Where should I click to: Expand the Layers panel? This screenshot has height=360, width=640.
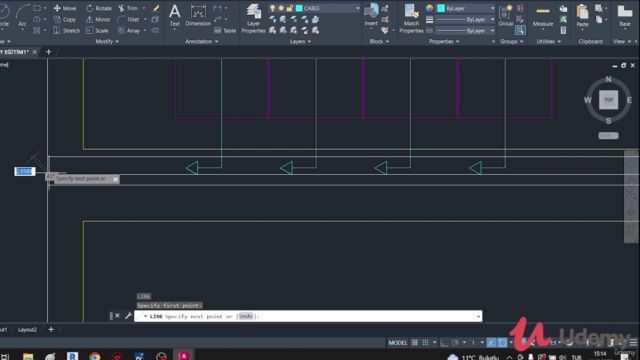(x=300, y=41)
